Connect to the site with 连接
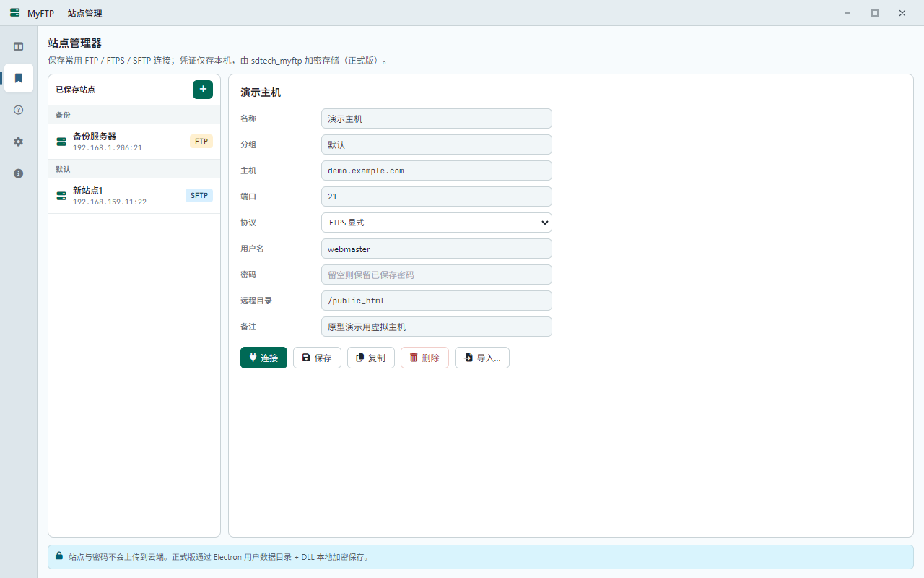The width and height of the screenshot is (924, 578). [x=263, y=358]
